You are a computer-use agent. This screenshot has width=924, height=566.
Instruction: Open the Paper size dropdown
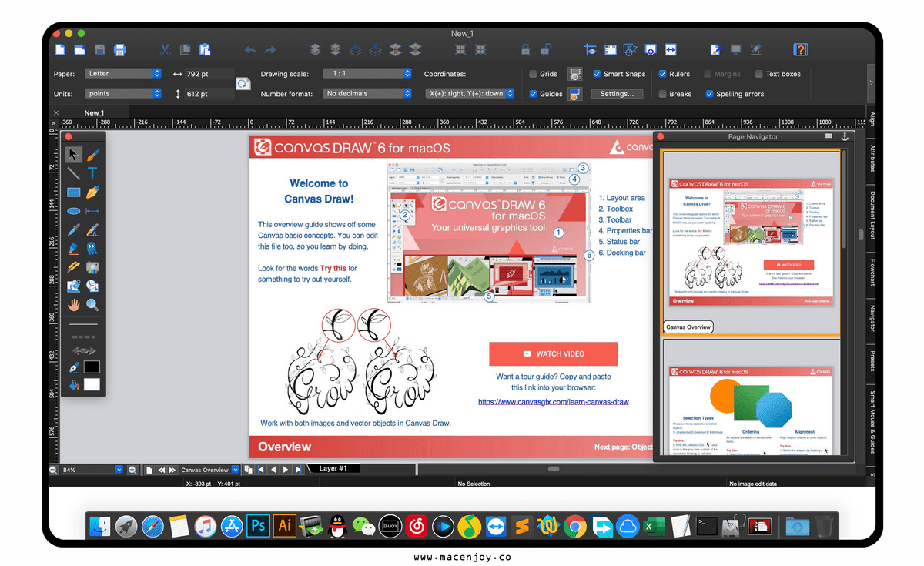coord(123,74)
